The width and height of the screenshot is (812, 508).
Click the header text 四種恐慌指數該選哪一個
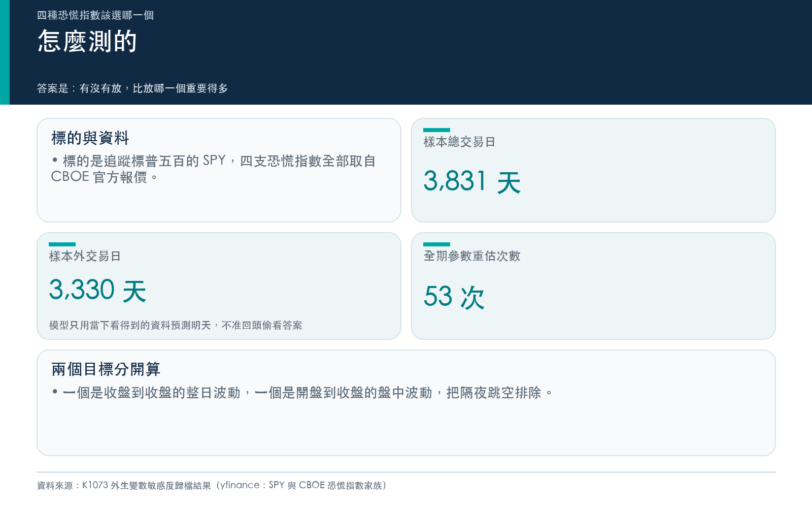(x=95, y=15)
